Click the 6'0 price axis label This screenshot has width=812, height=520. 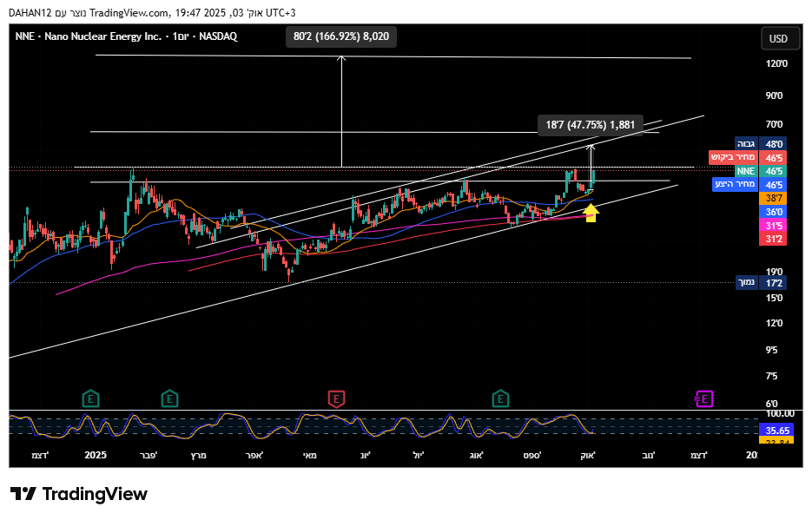click(x=771, y=404)
